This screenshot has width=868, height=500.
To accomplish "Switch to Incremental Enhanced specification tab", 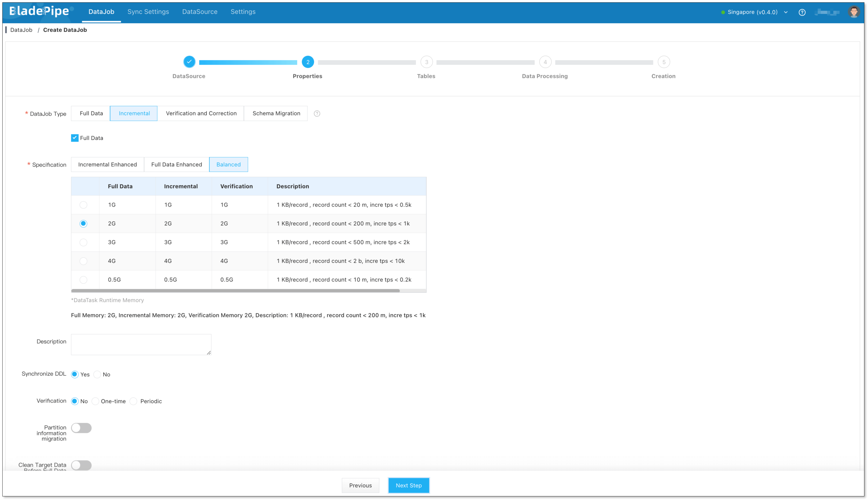I will pos(108,165).
